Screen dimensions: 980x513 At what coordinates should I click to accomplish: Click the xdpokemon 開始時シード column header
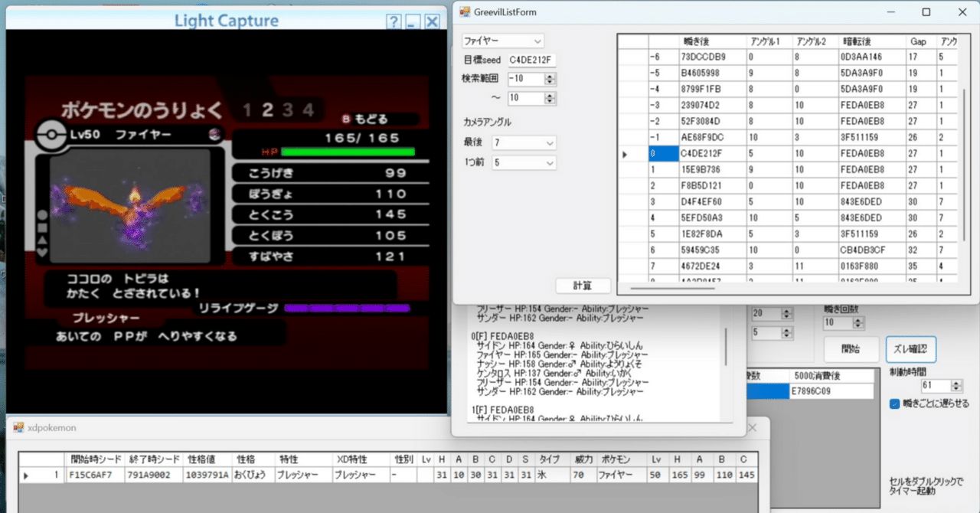click(96, 459)
